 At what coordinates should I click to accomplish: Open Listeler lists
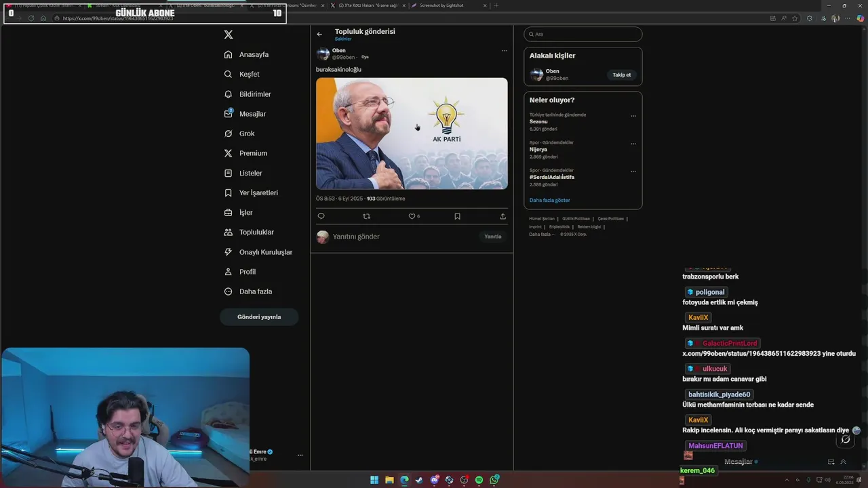[243, 173]
